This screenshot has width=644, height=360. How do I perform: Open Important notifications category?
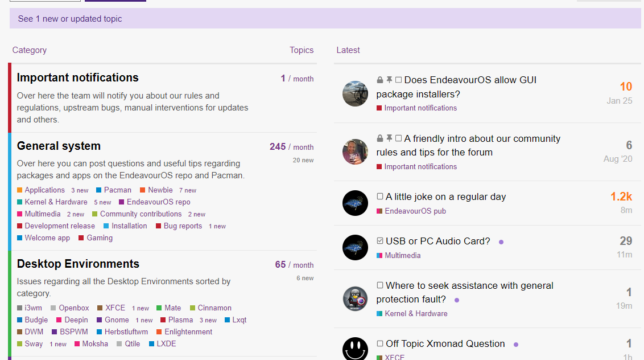[x=77, y=77]
